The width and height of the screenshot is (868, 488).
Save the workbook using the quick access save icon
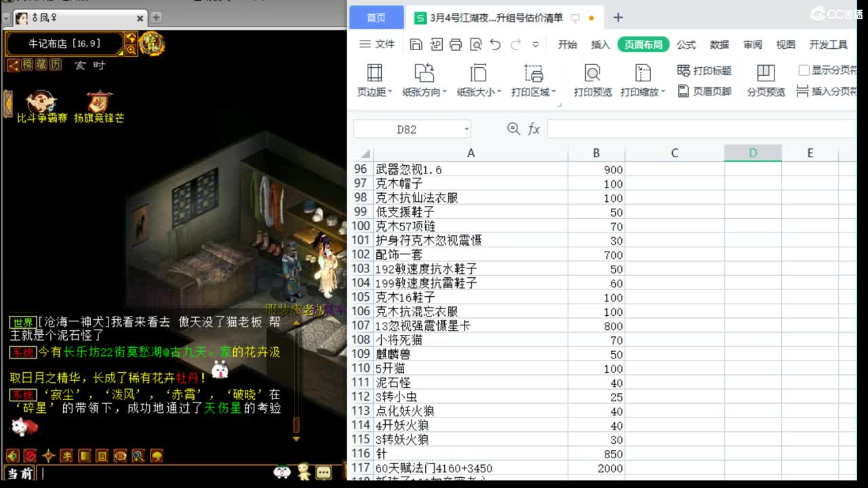click(415, 43)
